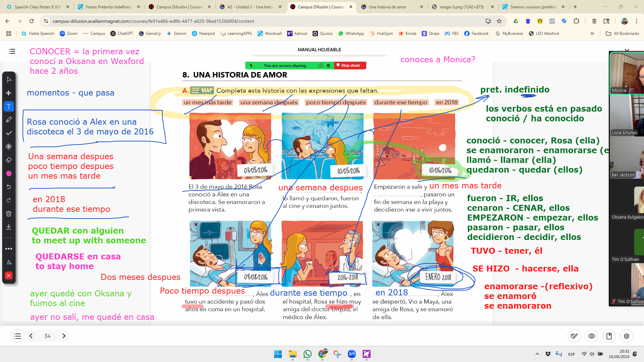
Task: Click the shield icon in sharing bar
Action: tap(328, 66)
